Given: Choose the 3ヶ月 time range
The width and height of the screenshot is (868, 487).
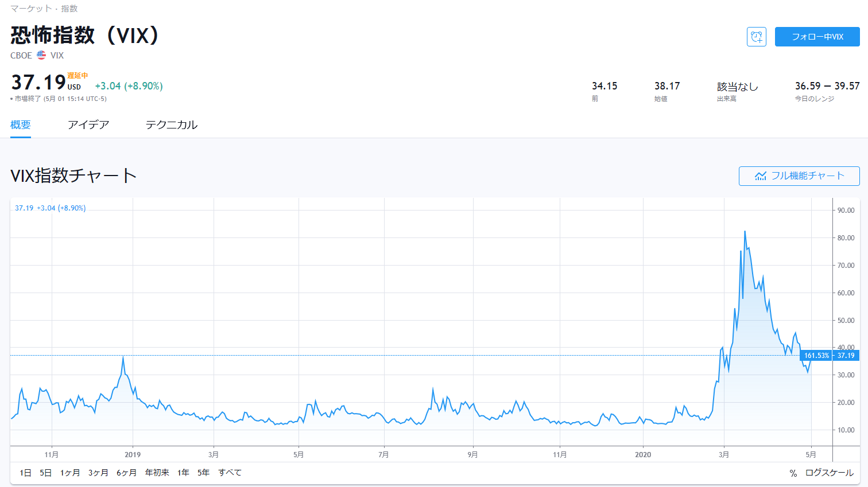Looking at the screenshot, I should (98, 473).
